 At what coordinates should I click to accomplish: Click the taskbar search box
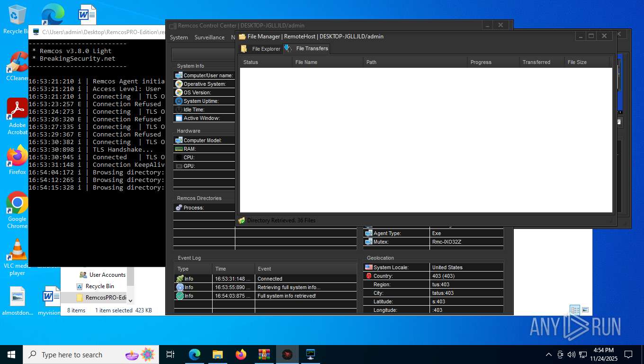tap(90, 355)
